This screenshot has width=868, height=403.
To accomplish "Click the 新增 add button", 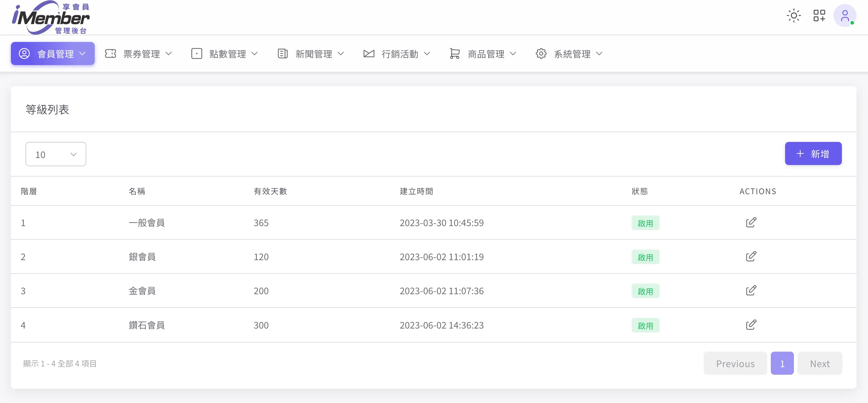I will 813,154.
